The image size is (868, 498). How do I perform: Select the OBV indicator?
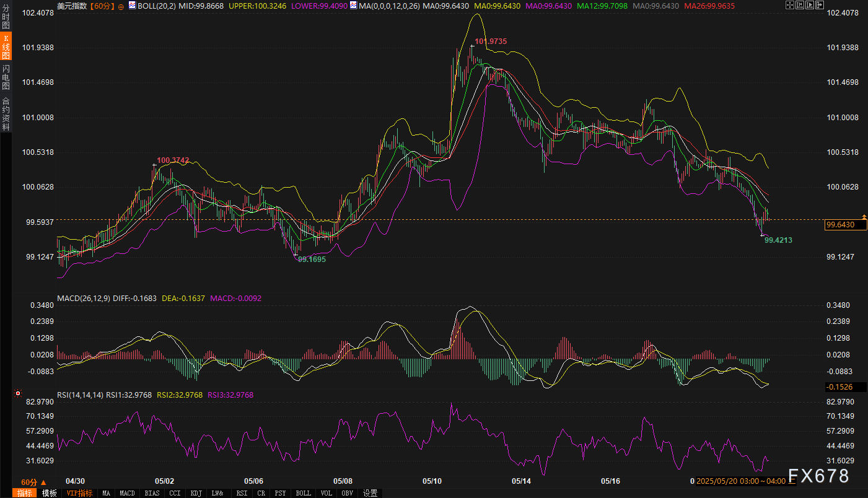pos(348,493)
